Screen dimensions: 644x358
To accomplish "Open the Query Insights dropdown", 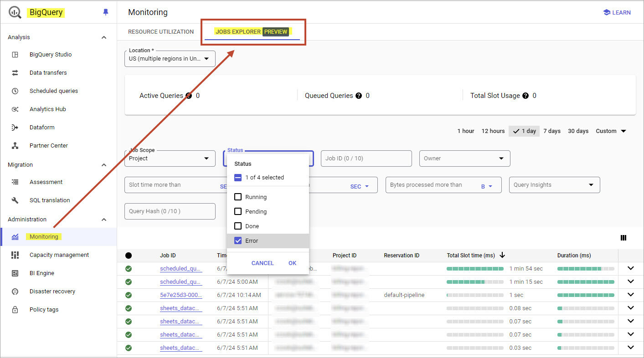I will coord(554,185).
